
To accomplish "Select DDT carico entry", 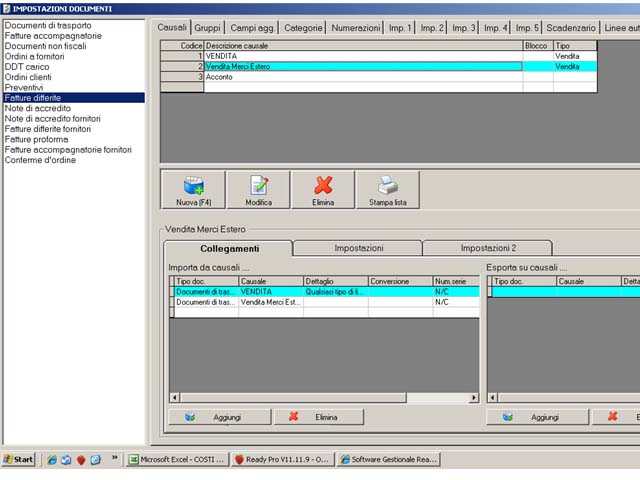I will (74, 67).
